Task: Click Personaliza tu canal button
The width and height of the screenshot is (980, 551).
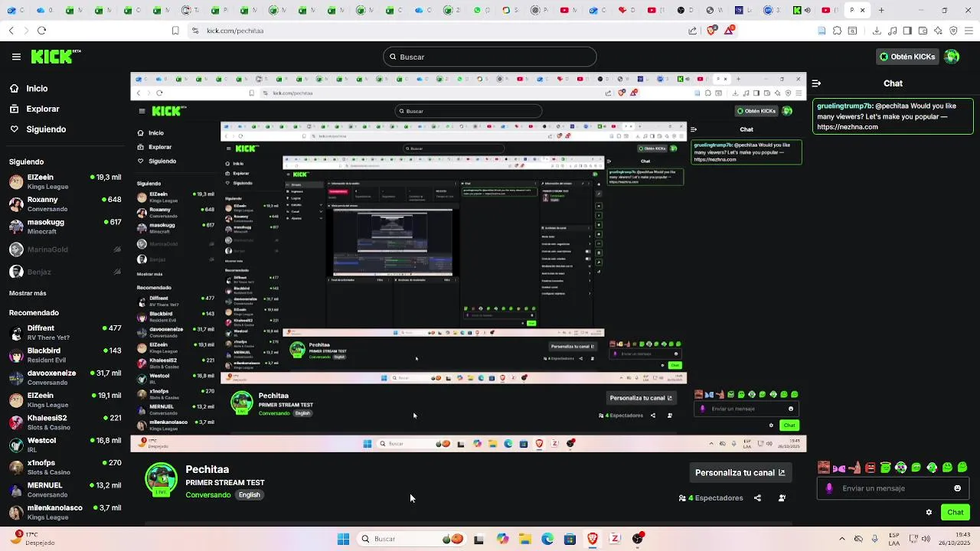Action: point(740,473)
